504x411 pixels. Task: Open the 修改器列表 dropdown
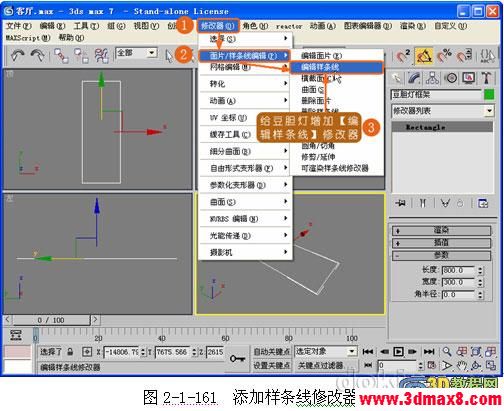click(x=442, y=111)
